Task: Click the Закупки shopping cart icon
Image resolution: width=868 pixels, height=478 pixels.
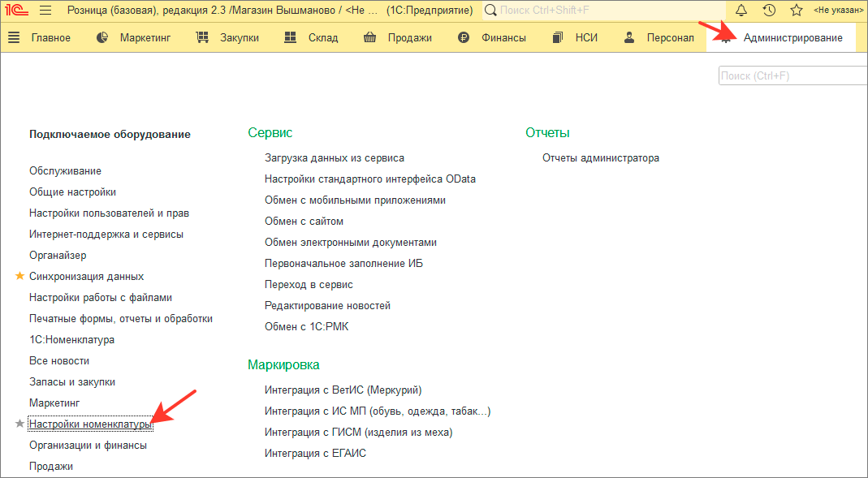Action: [203, 37]
